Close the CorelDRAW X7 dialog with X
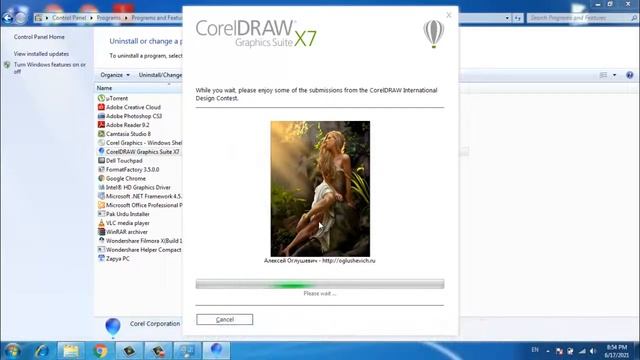 (449, 15)
